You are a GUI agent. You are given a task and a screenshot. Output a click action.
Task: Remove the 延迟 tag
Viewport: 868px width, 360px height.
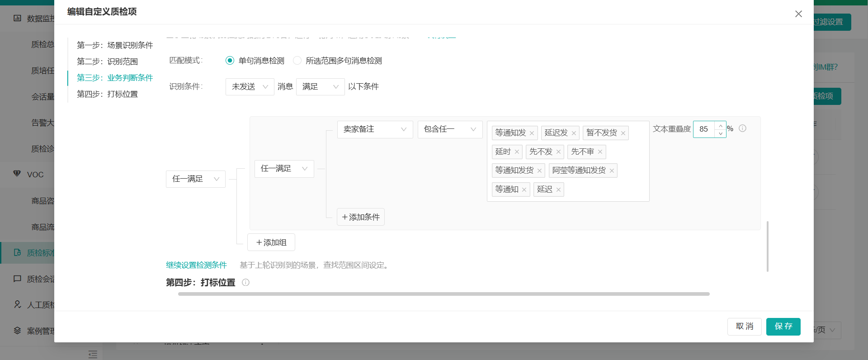click(558, 189)
